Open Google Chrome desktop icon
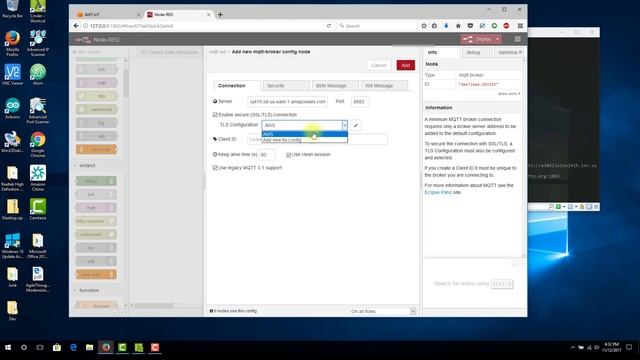 click(38, 144)
